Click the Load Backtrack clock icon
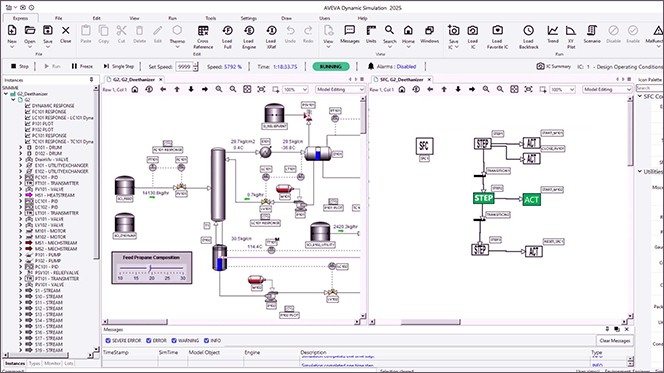 pyautogui.click(x=528, y=30)
